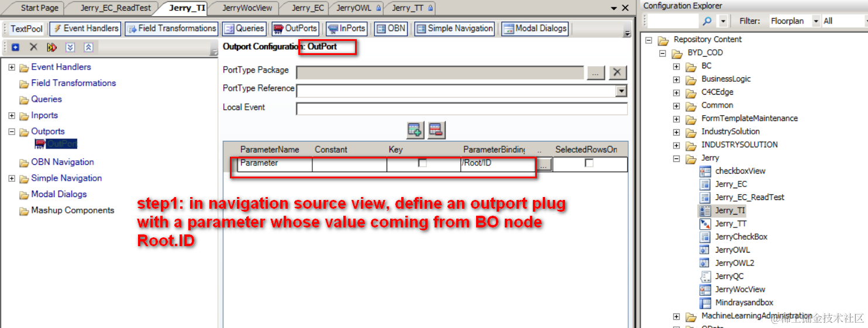Click the Event Handlers toolbar button
This screenshot has height=328, width=868.
coord(85,28)
